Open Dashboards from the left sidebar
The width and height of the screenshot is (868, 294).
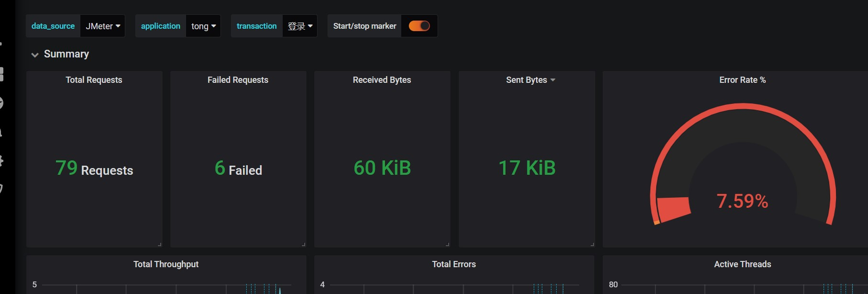tap(1, 74)
